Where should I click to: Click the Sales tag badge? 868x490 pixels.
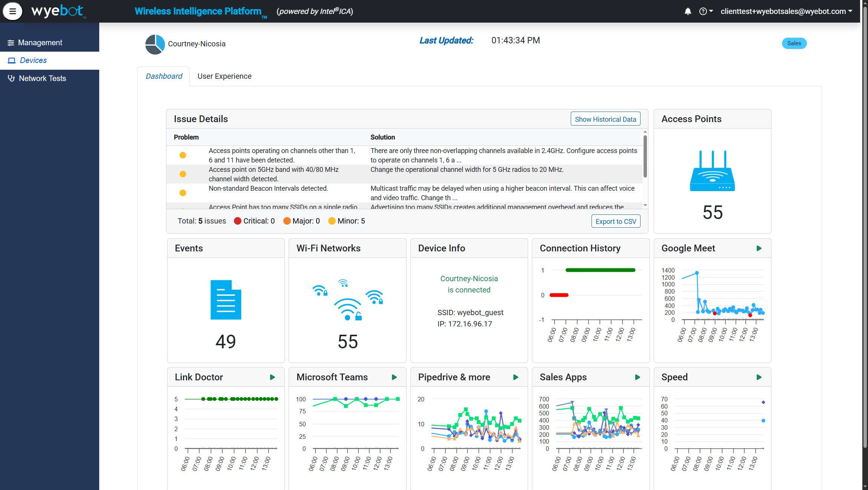point(794,43)
